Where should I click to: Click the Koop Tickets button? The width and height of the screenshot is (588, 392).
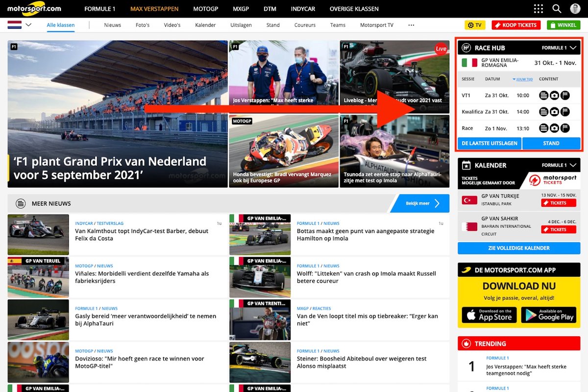pyautogui.click(x=516, y=25)
